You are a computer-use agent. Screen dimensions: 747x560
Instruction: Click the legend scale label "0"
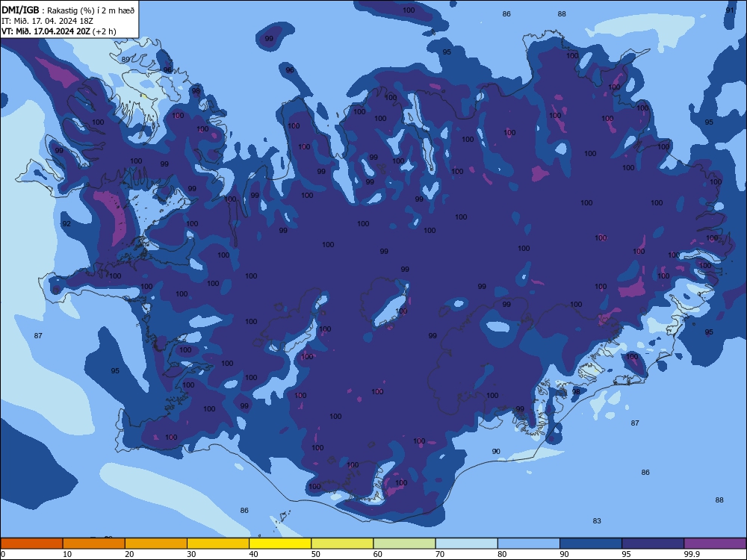(3, 554)
